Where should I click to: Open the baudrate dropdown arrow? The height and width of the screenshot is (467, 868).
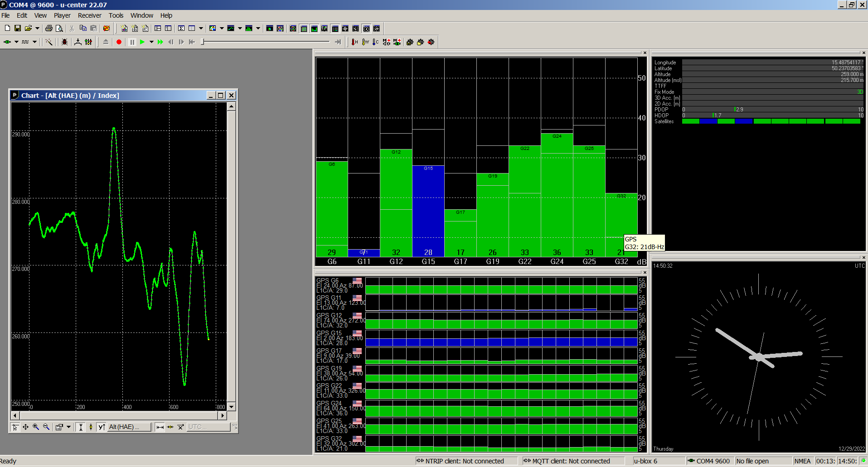[x=34, y=42]
